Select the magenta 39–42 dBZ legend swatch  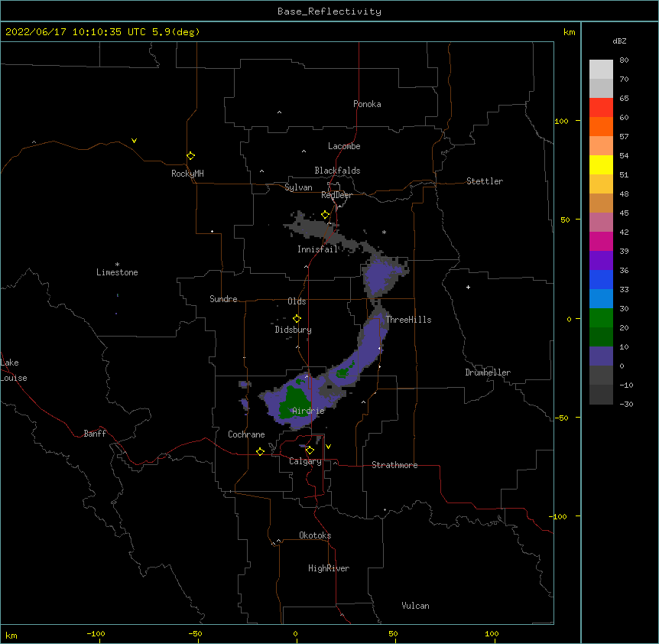[601, 241]
